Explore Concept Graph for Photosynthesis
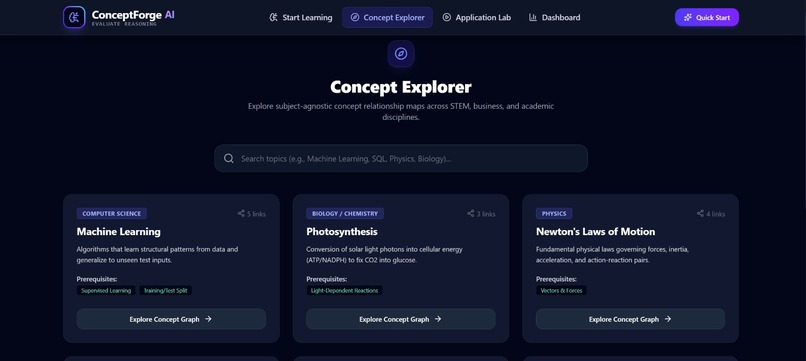 [x=401, y=319]
